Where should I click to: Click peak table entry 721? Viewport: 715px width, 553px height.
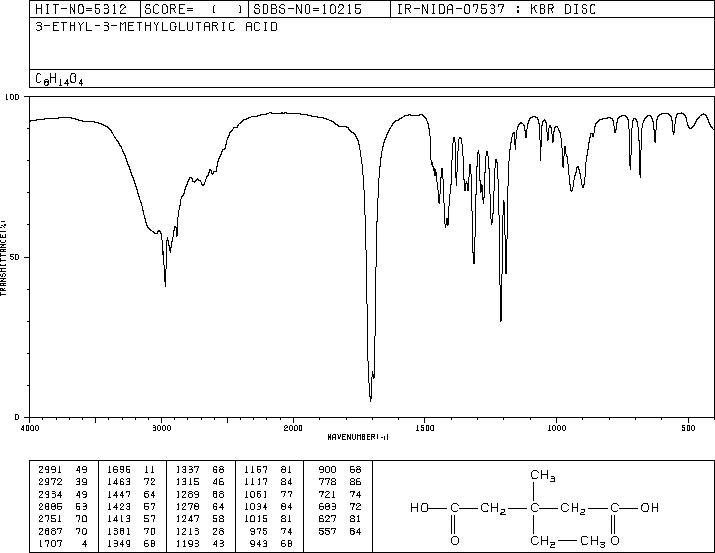click(x=327, y=494)
